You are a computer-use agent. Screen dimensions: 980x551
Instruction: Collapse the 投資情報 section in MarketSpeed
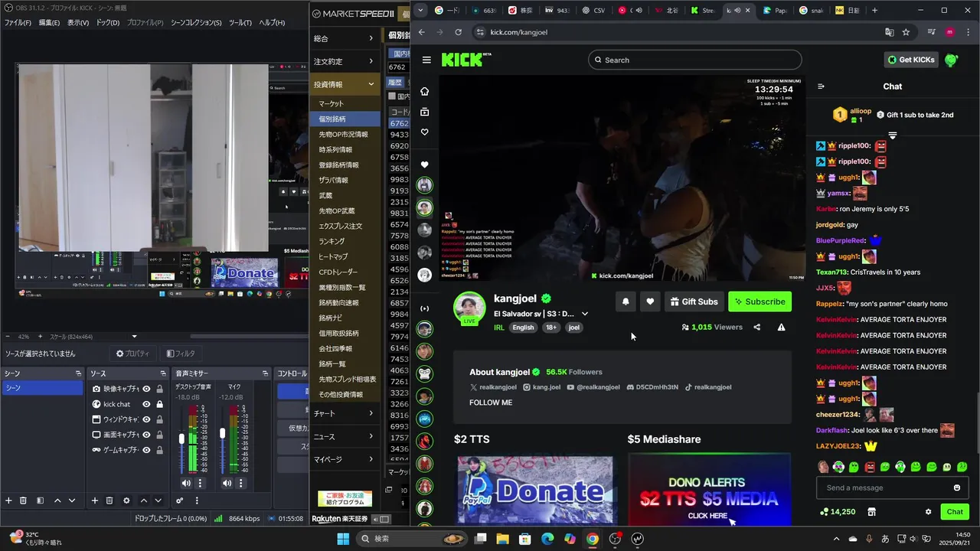pos(345,84)
